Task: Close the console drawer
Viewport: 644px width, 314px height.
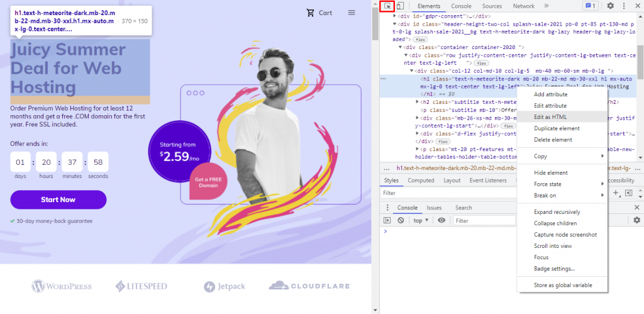Action: coord(636,208)
